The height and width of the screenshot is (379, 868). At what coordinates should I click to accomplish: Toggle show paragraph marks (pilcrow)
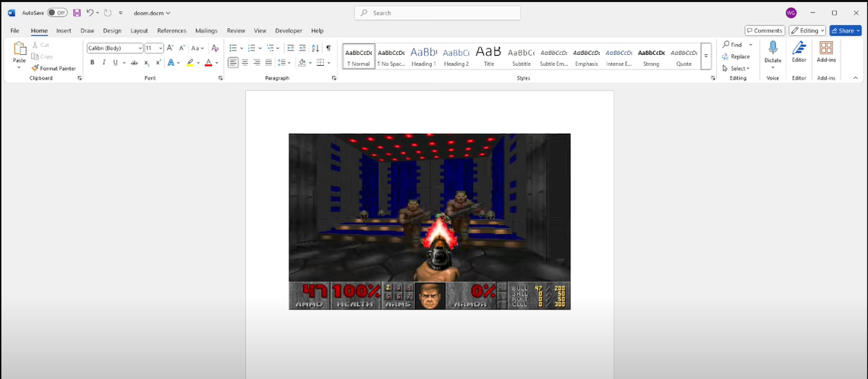(x=328, y=48)
